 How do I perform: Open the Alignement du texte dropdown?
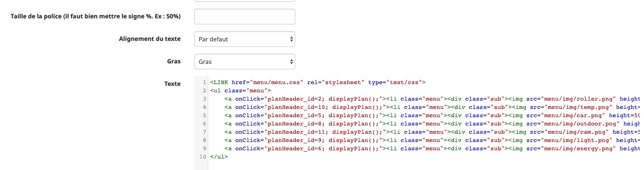pyautogui.click(x=245, y=39)
